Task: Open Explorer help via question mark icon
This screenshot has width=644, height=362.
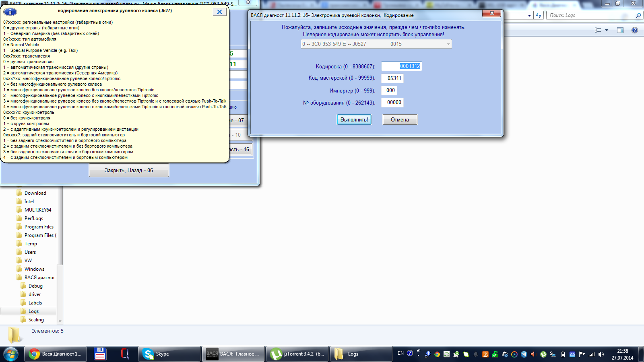Action: pyautogui.click(x=635, y=30)
